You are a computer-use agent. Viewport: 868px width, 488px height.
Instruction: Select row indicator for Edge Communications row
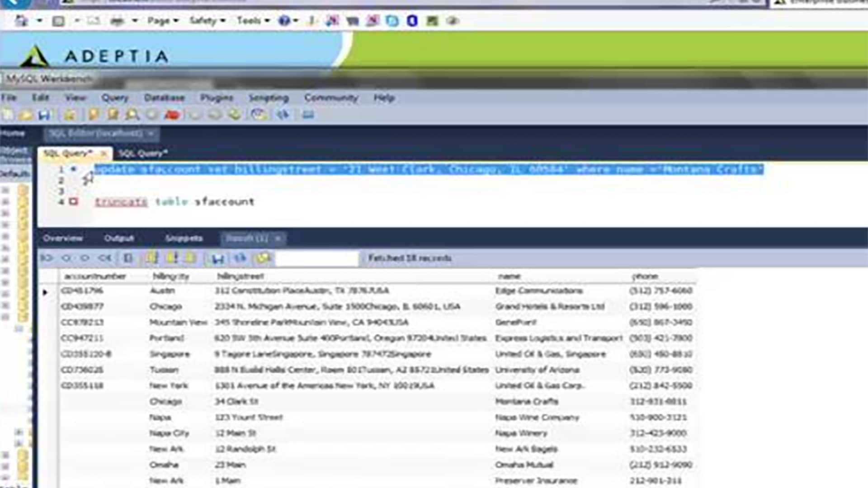[45, 292]
